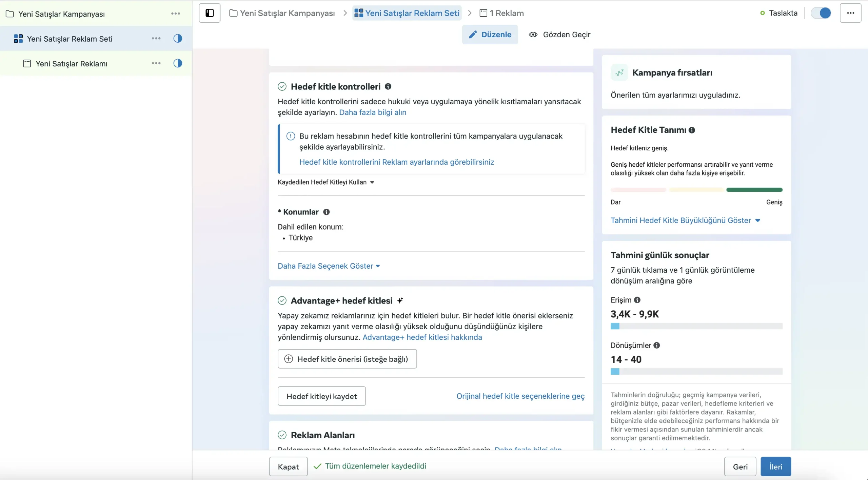Click info icon next to Hedef kitle kontrolleri

click(388, 86)
